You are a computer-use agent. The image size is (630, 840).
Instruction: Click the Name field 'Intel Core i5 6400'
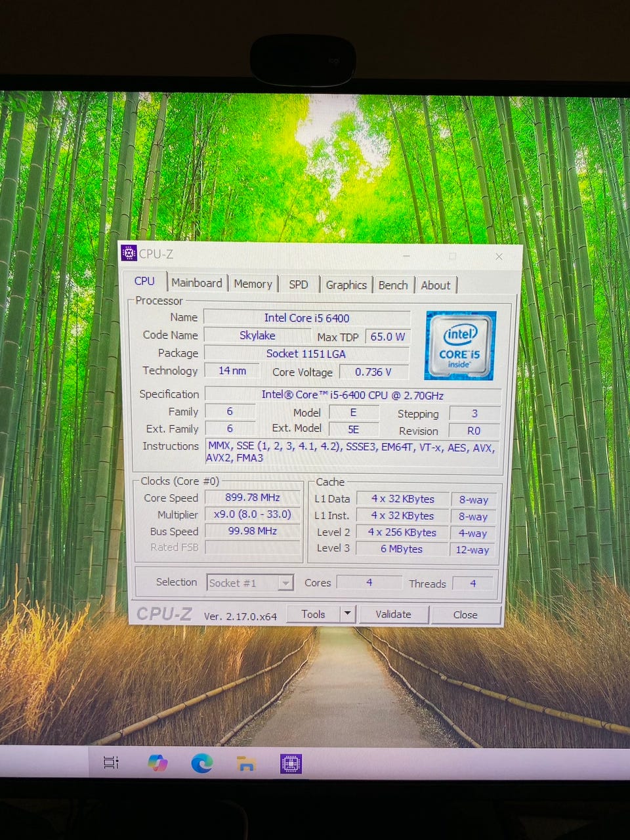tap(306, 318)
